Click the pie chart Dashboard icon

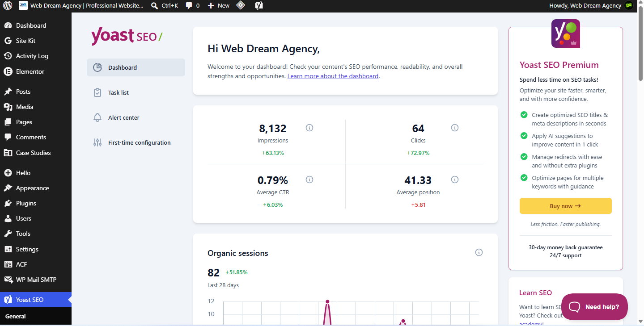tap(97, 67)
